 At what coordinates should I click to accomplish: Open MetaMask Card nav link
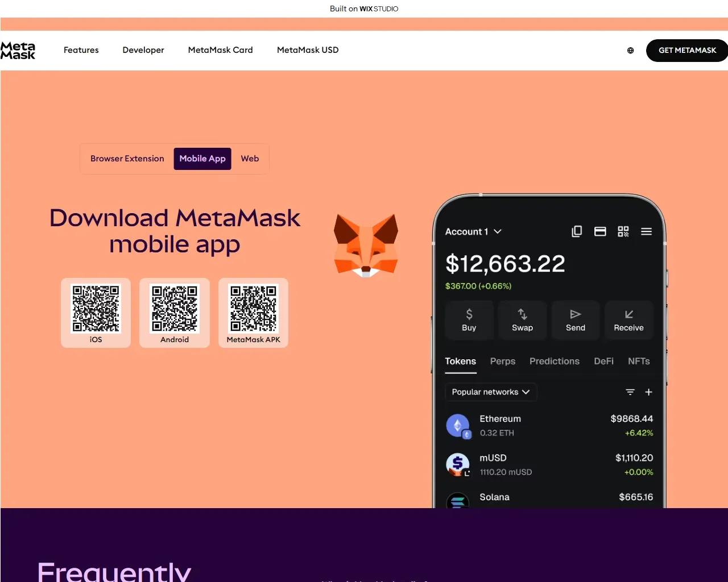coord(221,50)
